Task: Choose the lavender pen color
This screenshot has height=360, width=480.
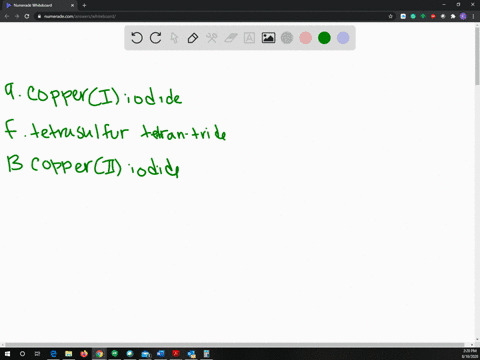Action: tap(343, 38)
